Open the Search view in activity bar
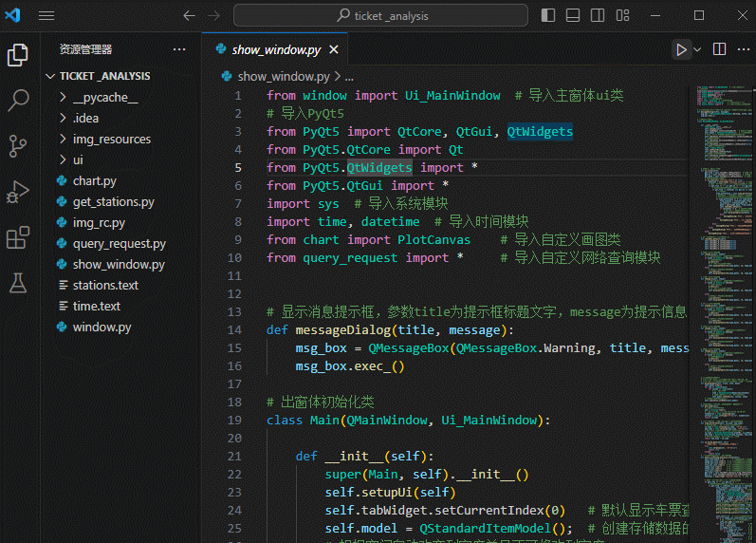 click(18, 101)
